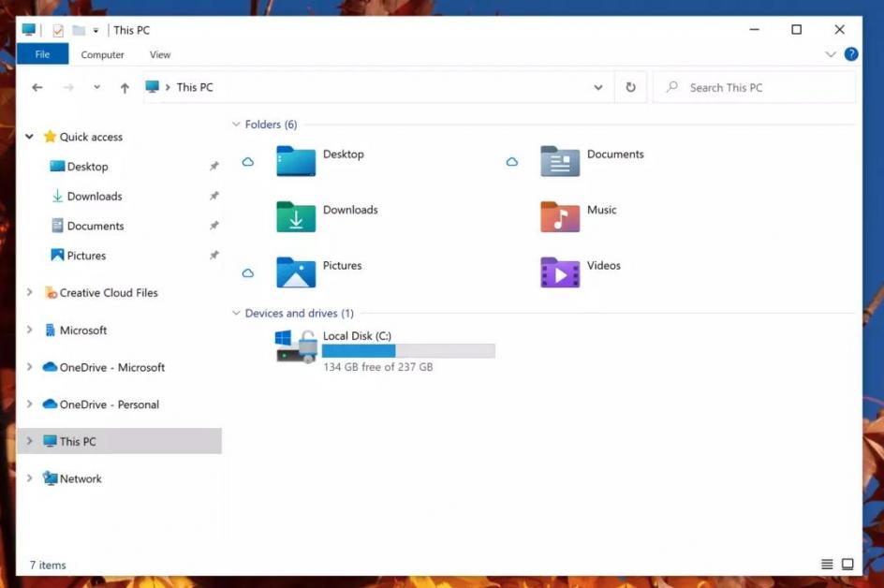Click the Videos folder name label

(x=604, y=266)
